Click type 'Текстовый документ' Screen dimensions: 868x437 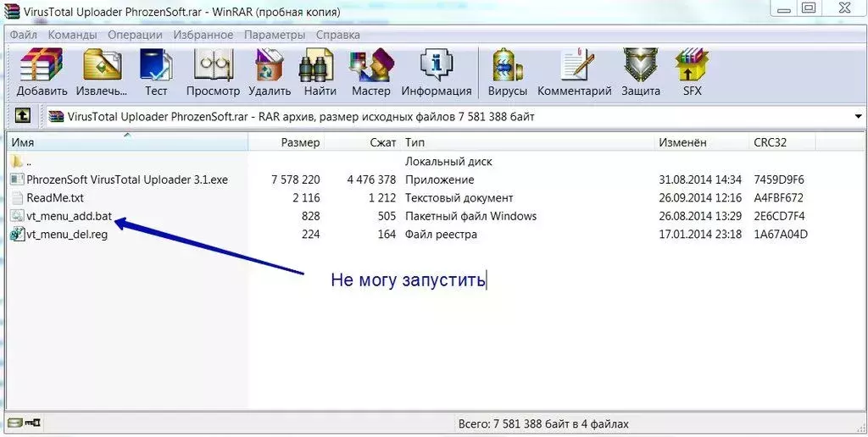point(459,198)
